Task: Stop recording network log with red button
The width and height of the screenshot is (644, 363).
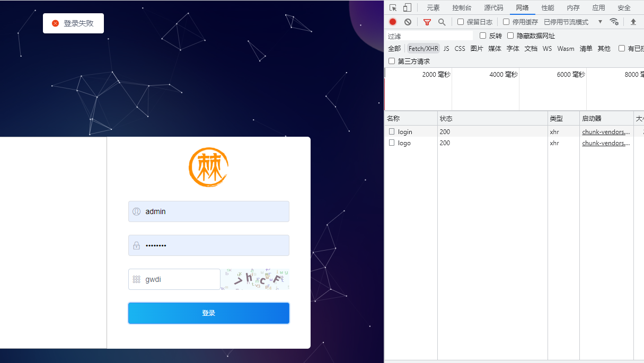Action: click(393, 22)
